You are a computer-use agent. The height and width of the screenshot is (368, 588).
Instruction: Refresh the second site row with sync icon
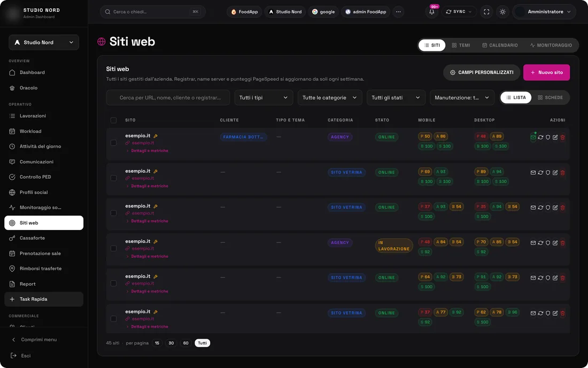pyautogui.click(x=540, y=173)
